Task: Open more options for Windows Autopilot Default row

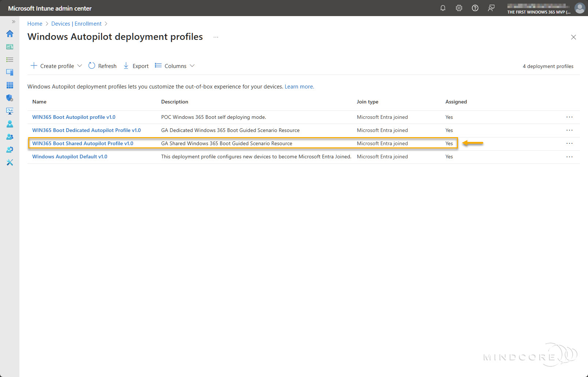Action: (x=569, y=157)
